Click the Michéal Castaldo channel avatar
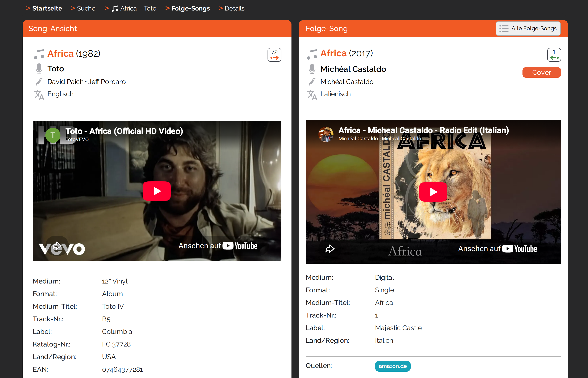 click(326, 134)
